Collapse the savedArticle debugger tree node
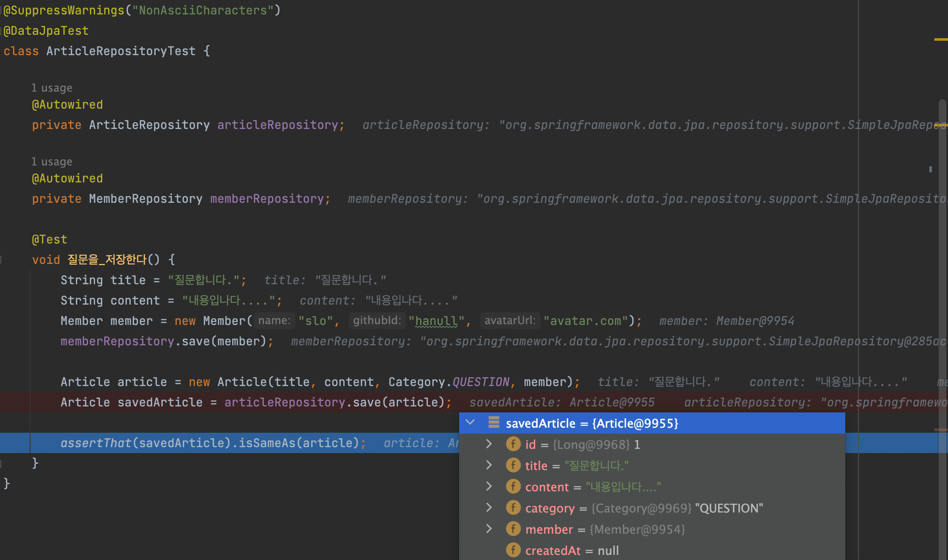948x560 pixels. 470,423
